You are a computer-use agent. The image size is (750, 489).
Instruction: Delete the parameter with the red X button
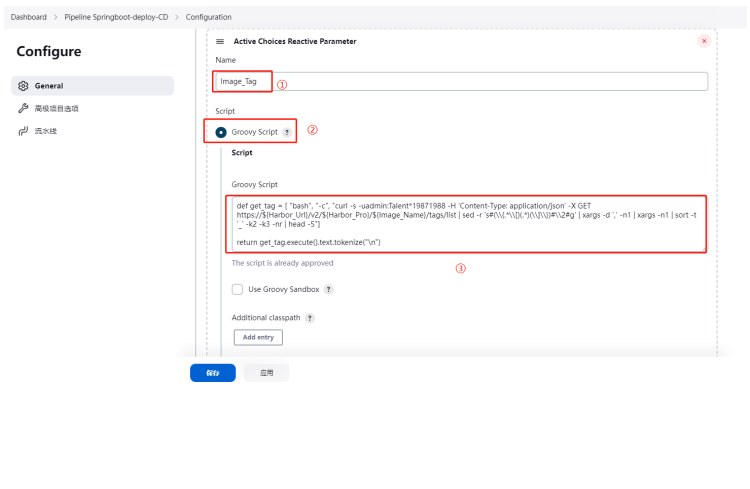[704, 41]
